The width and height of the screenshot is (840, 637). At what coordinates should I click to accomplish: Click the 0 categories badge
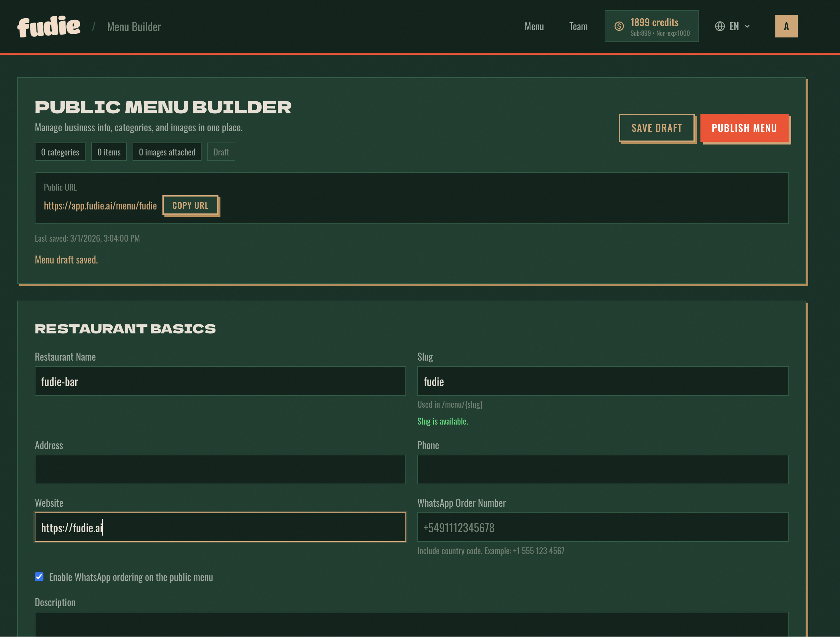[60, 151]
